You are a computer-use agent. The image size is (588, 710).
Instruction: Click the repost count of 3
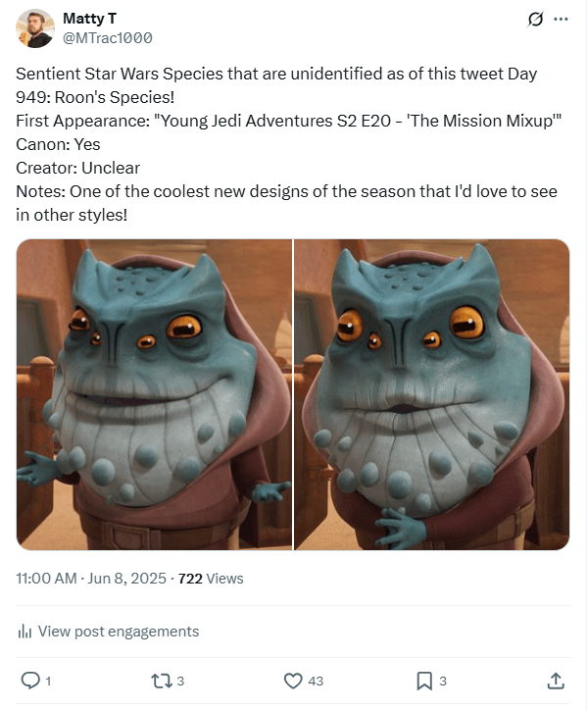click(180, 681)
